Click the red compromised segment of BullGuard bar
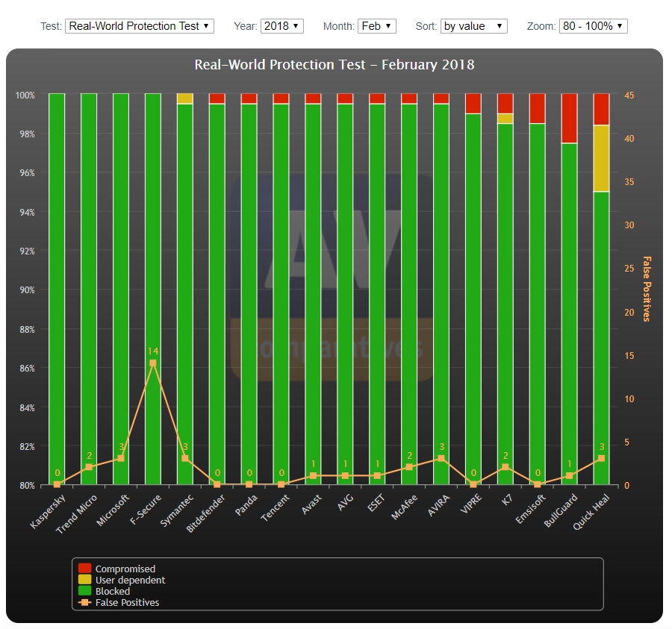The height and width of the screenshot is (629, 672). coord(569,118)
